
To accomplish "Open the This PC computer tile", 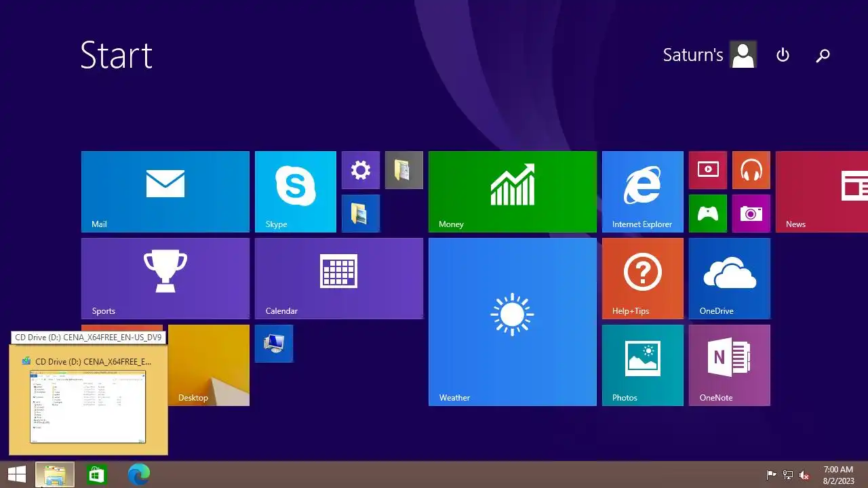I will click(x=274, y=344).
